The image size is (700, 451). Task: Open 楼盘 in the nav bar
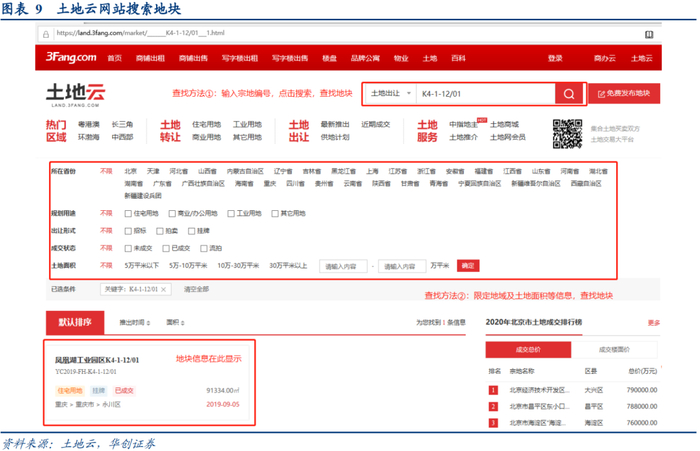(x=329, y=58)
